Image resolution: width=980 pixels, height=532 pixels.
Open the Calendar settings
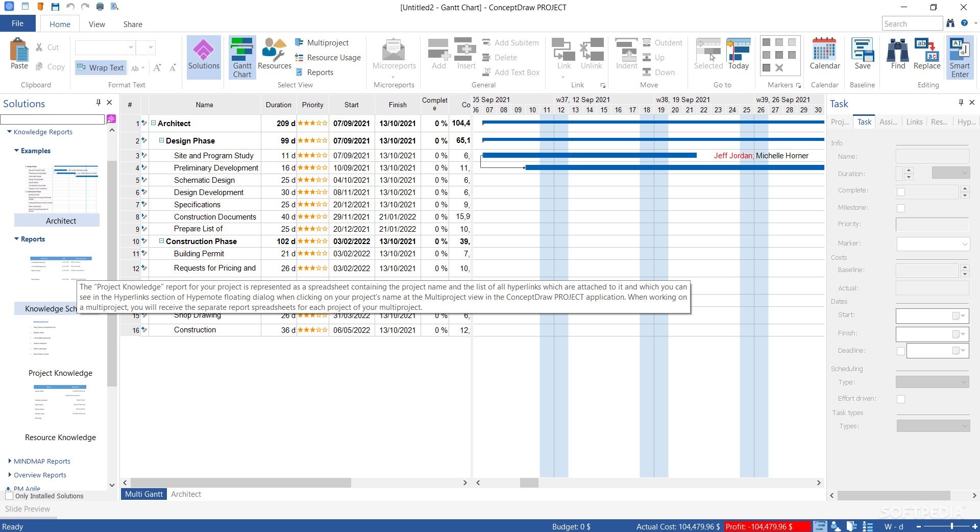pos(825,54)
